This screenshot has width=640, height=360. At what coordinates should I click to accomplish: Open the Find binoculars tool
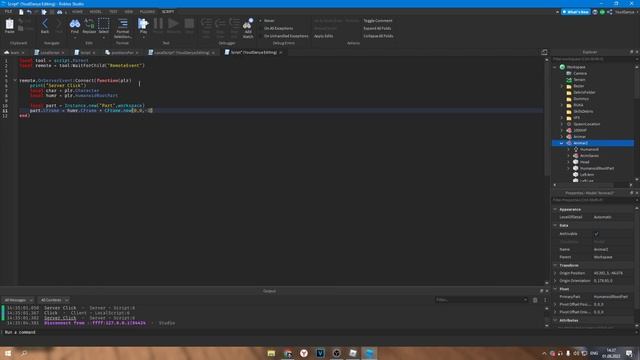[x=74, y=24]
